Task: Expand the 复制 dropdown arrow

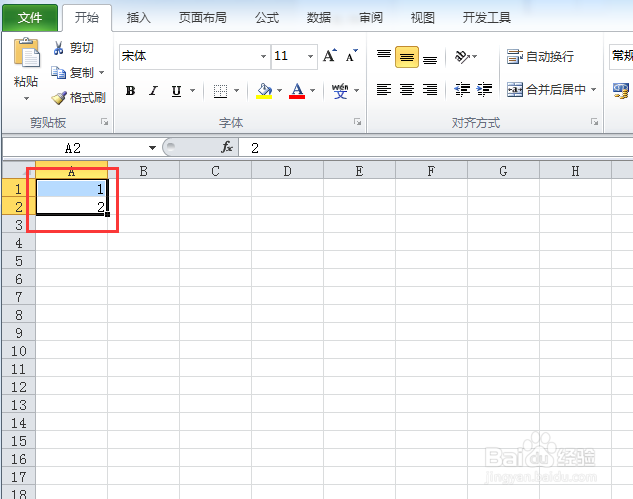Action: click(101, 73)
